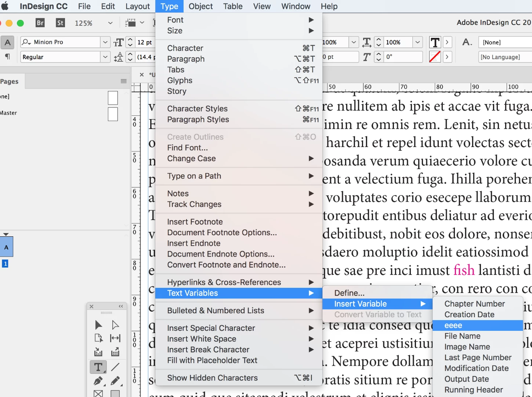Select the Direct Selection tool
532x397 pixels.
point(115,325)
